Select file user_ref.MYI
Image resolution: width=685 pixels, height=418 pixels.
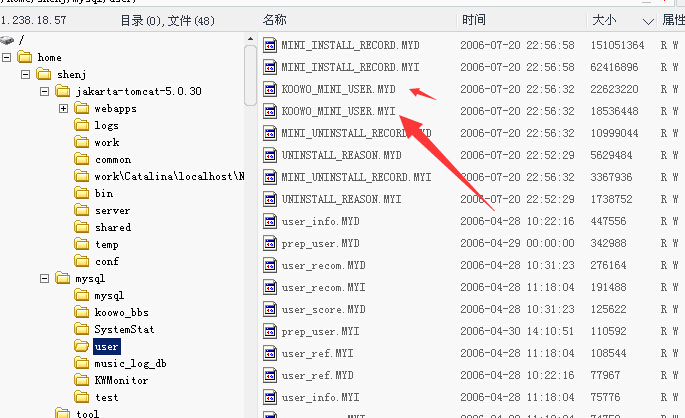click(318, 353)
